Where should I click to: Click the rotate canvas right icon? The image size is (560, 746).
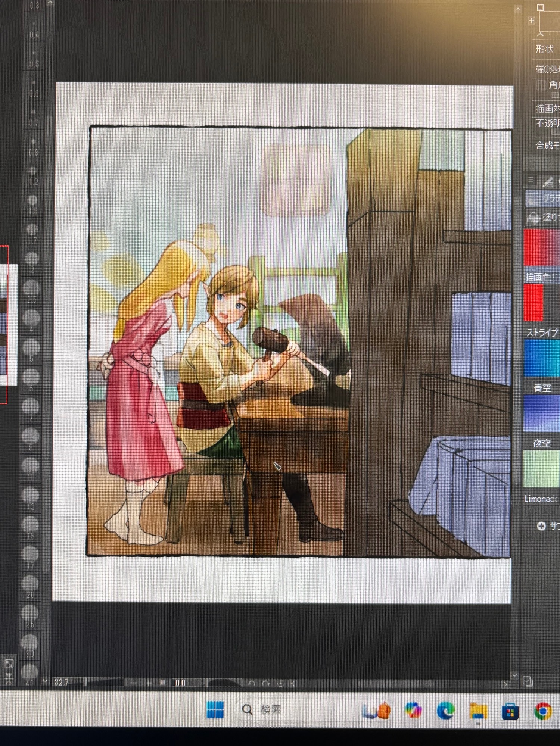point(266,683)
